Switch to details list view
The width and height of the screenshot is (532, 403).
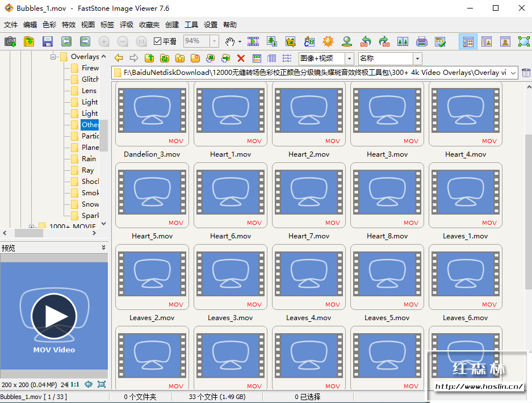click(272, 58)
